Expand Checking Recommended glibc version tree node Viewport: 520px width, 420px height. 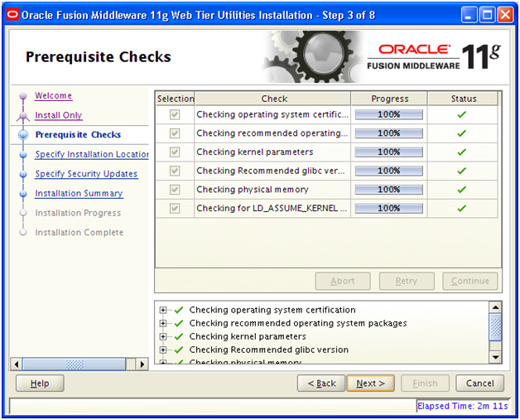click(163, 350)
